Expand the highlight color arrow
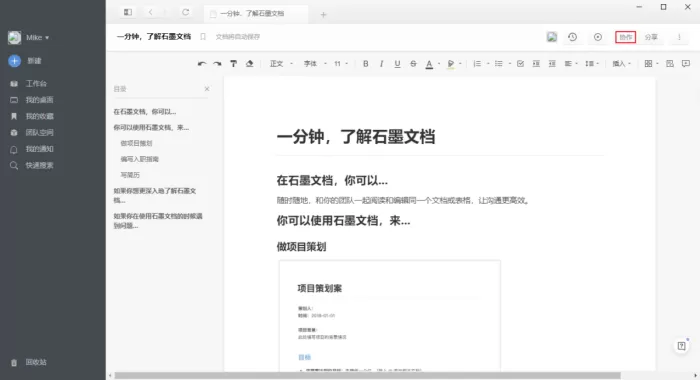Viewport: 700px width, 380px height. (x=460, y=64)
